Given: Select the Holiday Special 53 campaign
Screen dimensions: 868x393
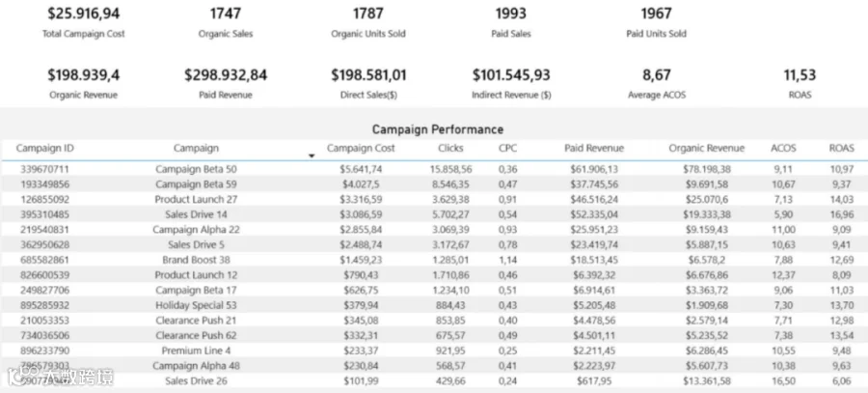Looking at the screenshot, I should tap(196, 305).
